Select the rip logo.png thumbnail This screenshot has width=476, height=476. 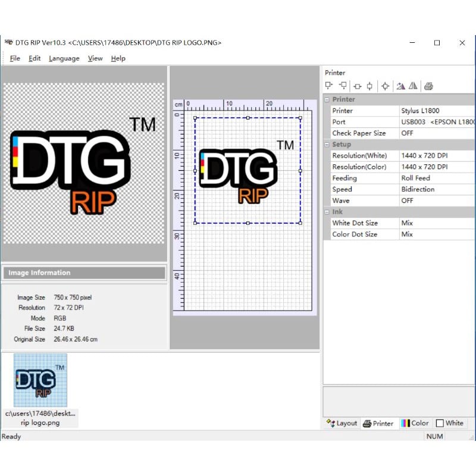[x=40, y=381]
